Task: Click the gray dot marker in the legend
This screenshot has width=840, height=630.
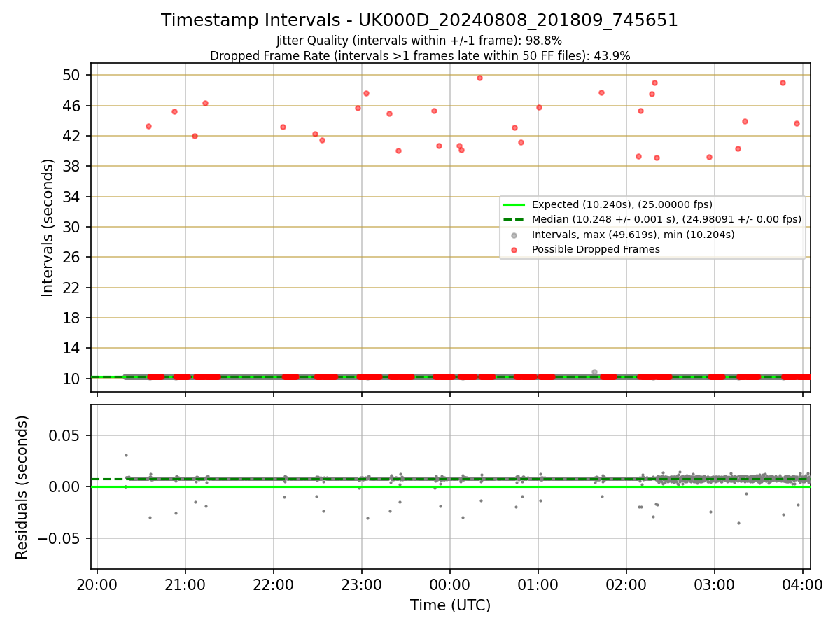Action: [514, 234]
